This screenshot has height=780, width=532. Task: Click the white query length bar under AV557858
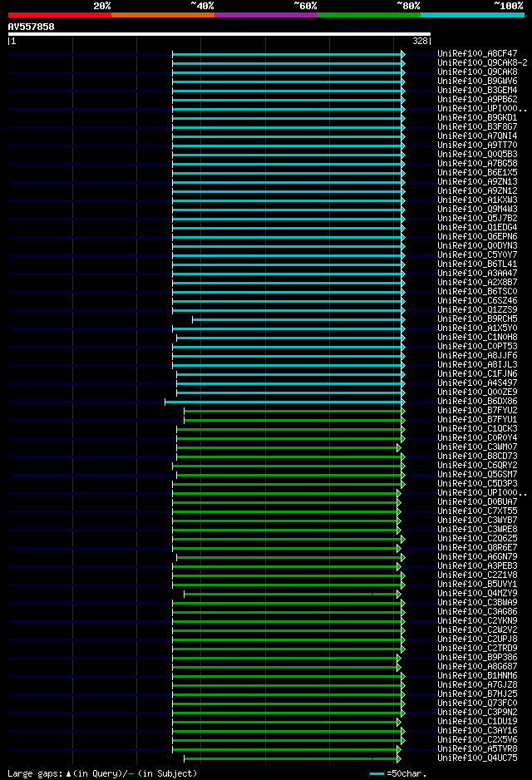pos(219,34)
